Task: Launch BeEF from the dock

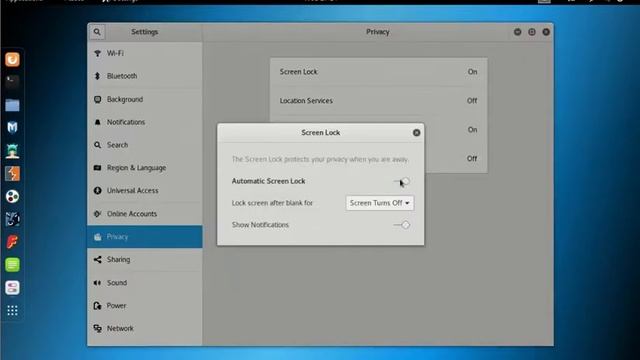Action: (x=12, y=219)
